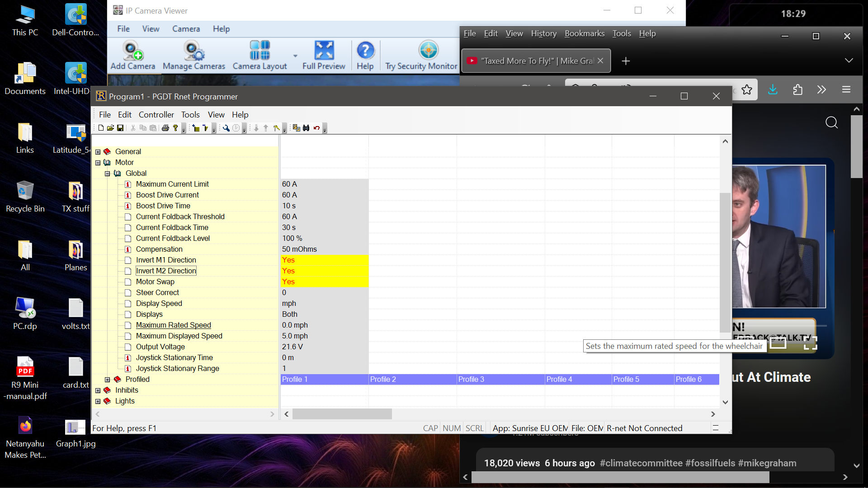Open Manage Cameras toolbar button
Screen dimensions: 868x488
(193, 55)
